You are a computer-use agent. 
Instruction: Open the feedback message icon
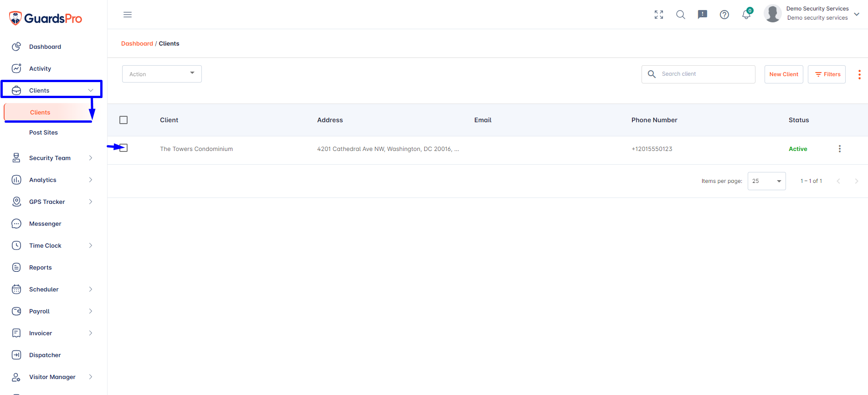(x=703, y=15)
